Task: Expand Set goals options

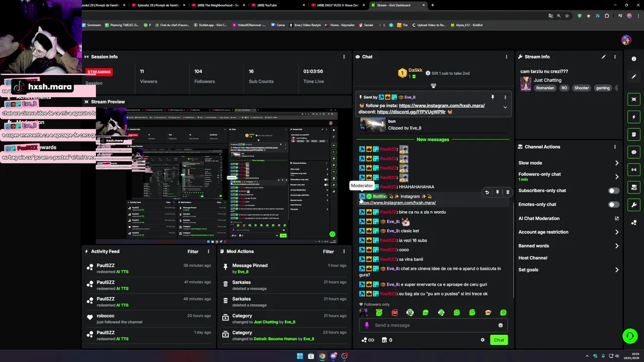Action: click(617, 270)
